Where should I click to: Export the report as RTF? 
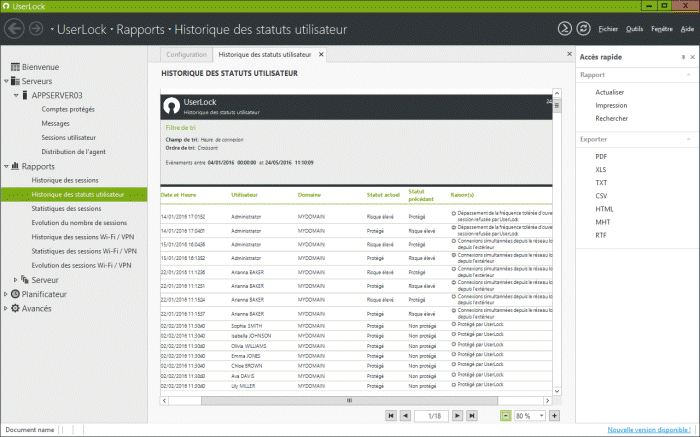(600, 235)
